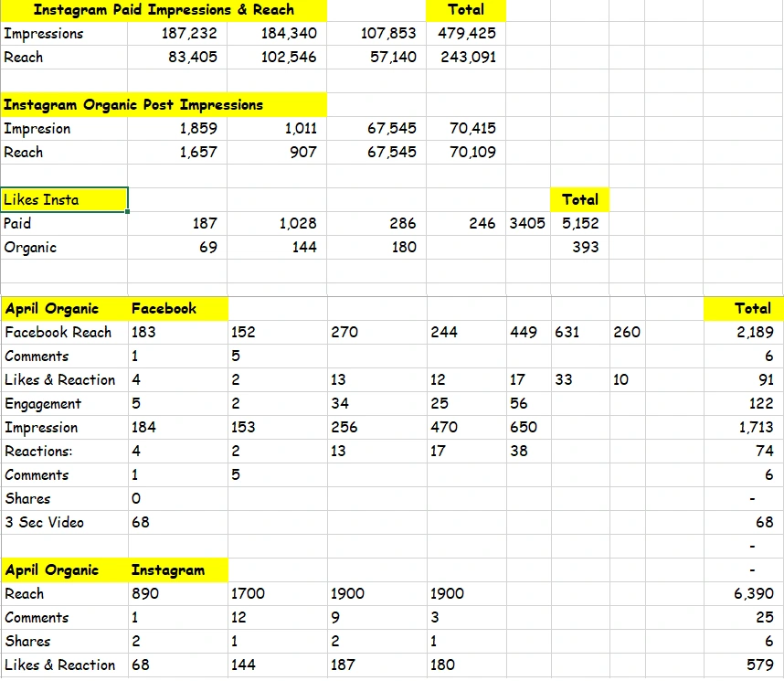Select Facebook Reach total 2,189
The height and width of the screenshot is (681, 784).
[x=743, y=332]
